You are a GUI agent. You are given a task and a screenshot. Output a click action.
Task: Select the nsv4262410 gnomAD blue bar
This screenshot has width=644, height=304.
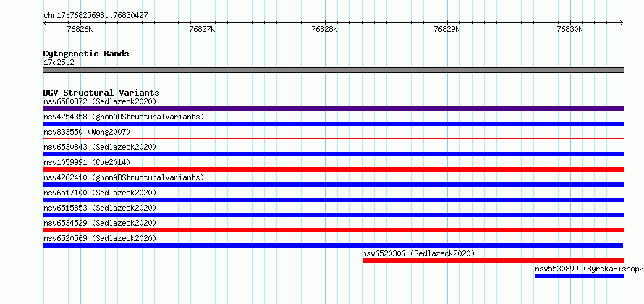click(333, 185)
